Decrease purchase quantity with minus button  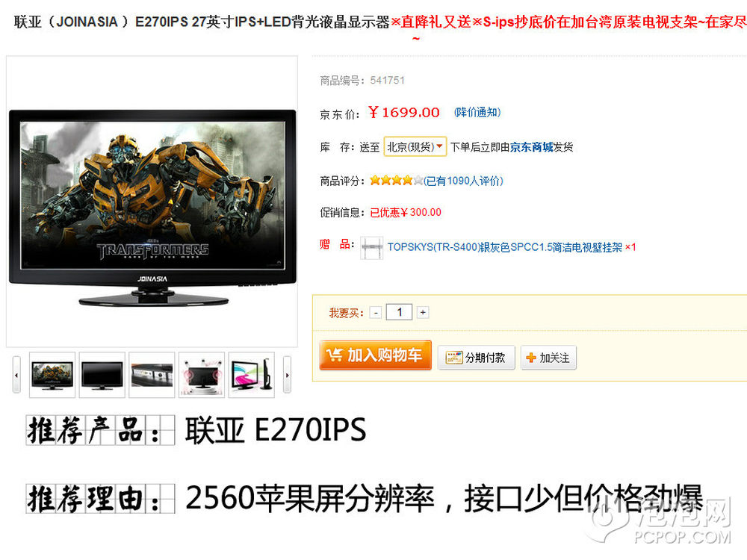(x=376, y=313)
